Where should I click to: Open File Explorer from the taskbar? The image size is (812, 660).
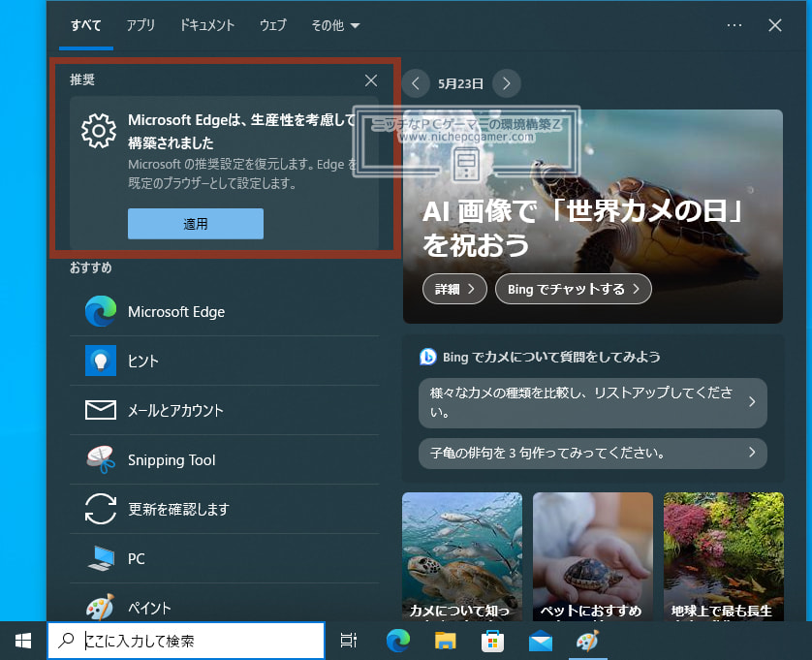(446, 641)
